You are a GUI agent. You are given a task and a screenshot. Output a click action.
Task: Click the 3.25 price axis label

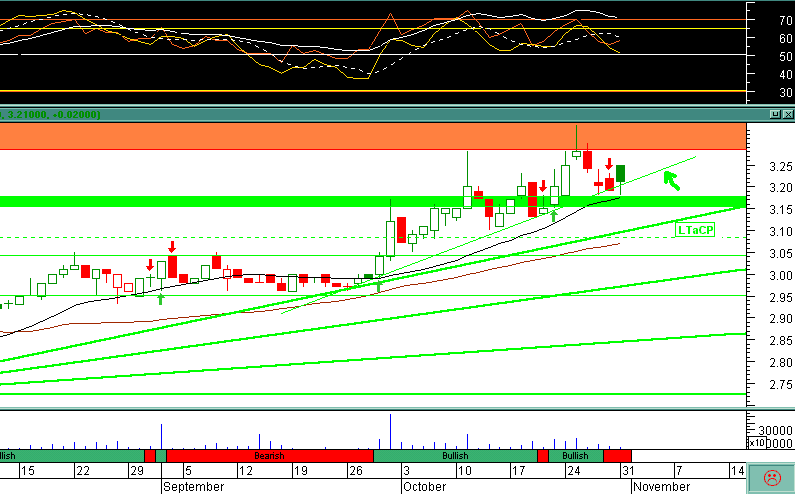point(781,167)
